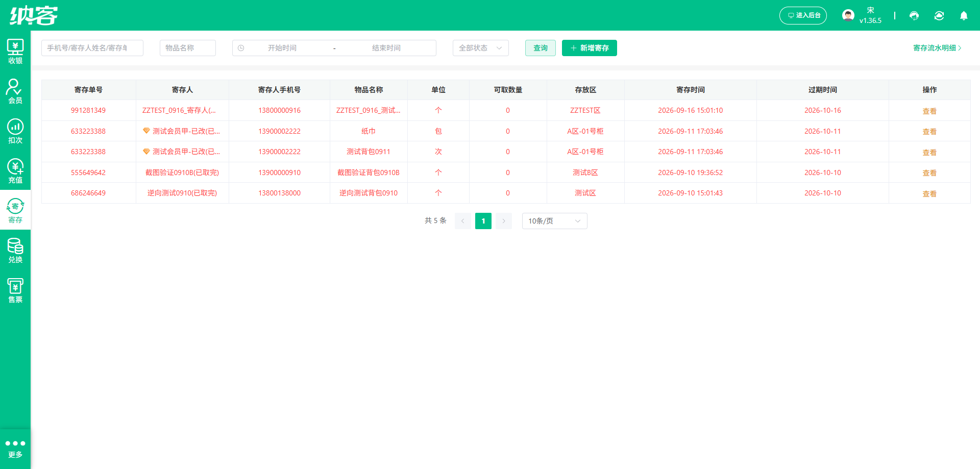
Task: Open the 收银 cashier sidebar icon
Action: pos(15,52)
